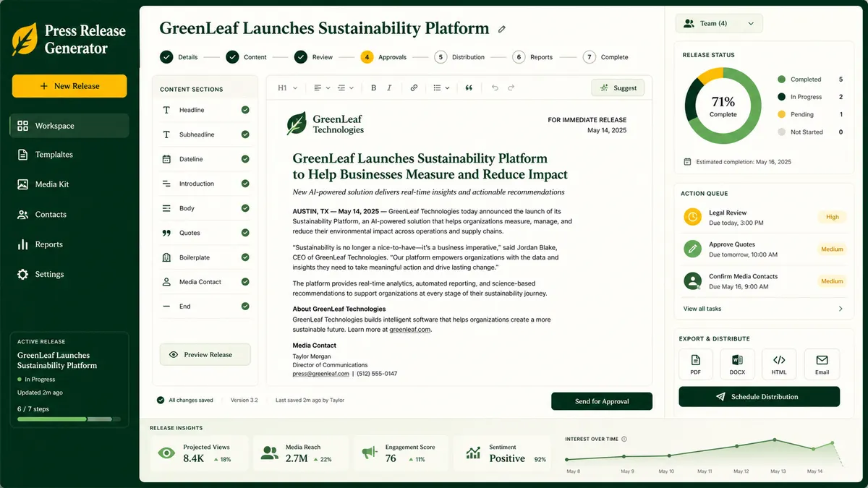Open the Team (4) dropdown
This screenshot has width=868, height=488.
tap(719, 23)
